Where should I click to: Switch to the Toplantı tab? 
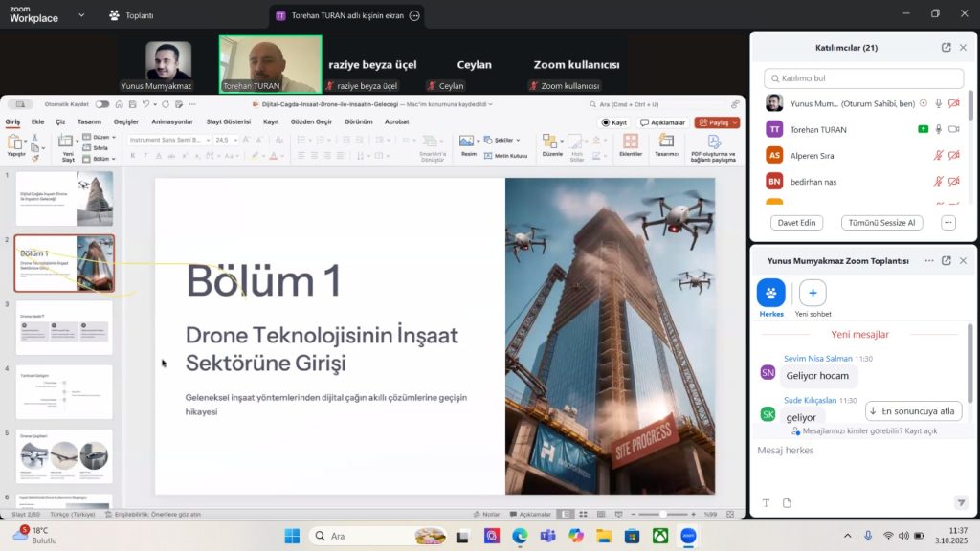(x=131, y=15)
